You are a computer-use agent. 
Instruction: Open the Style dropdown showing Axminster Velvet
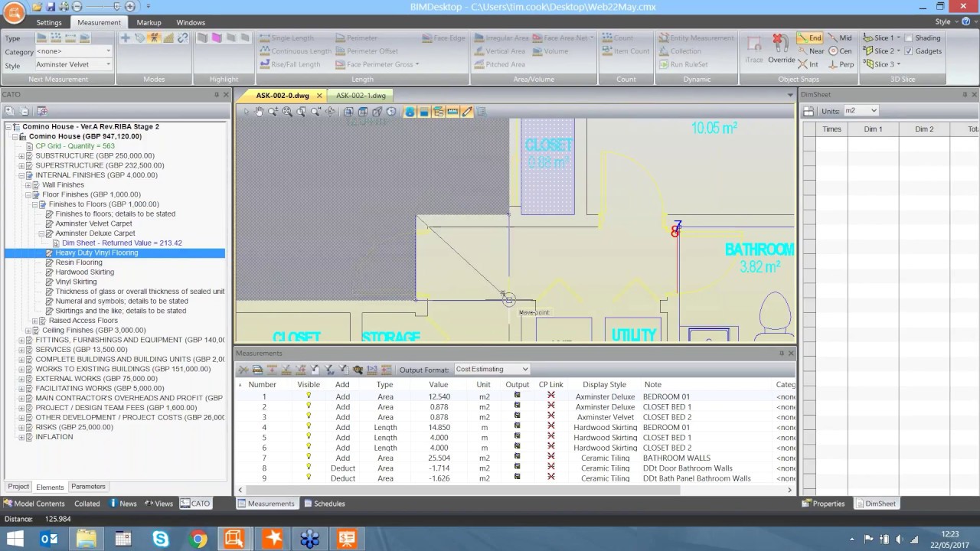73,65
